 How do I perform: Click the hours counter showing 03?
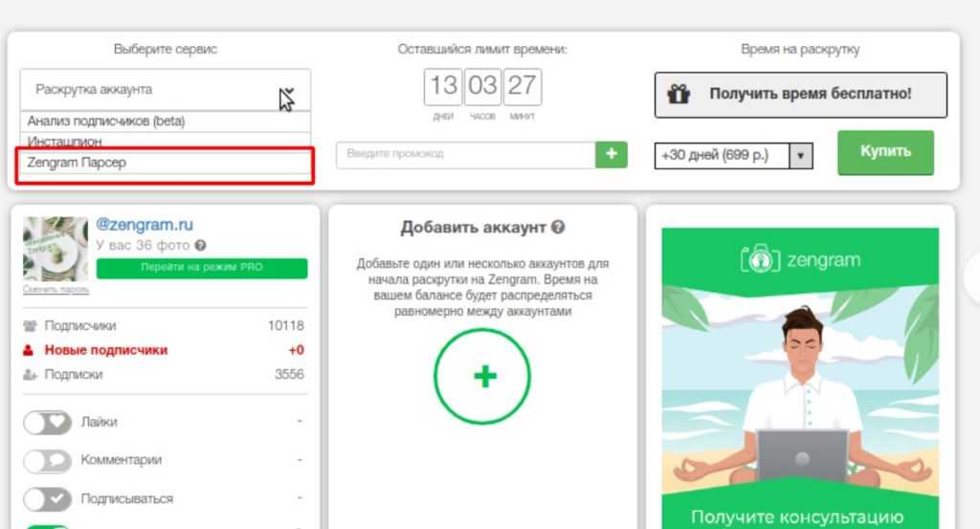pyautogui.click(x=482, y=86)
